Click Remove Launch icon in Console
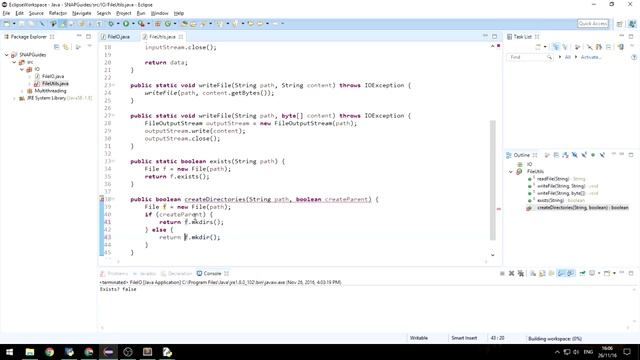 click(x=511, y=273)
